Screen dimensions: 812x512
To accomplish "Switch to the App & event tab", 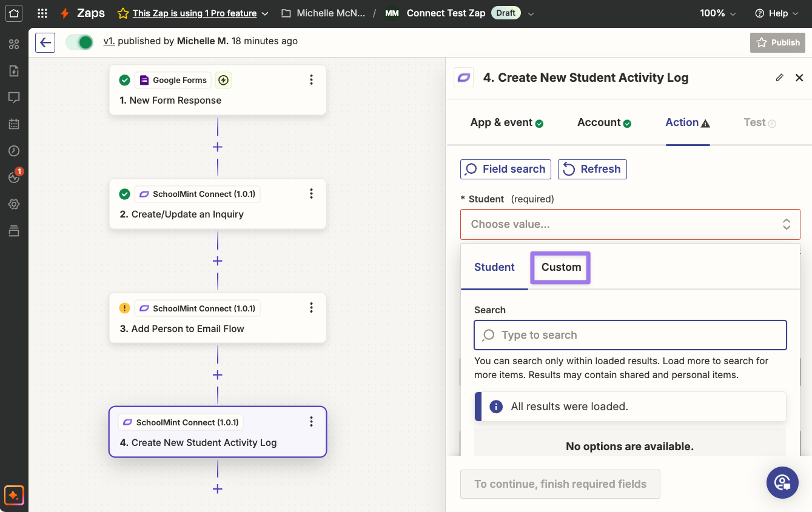I will [x=506, y=122].
